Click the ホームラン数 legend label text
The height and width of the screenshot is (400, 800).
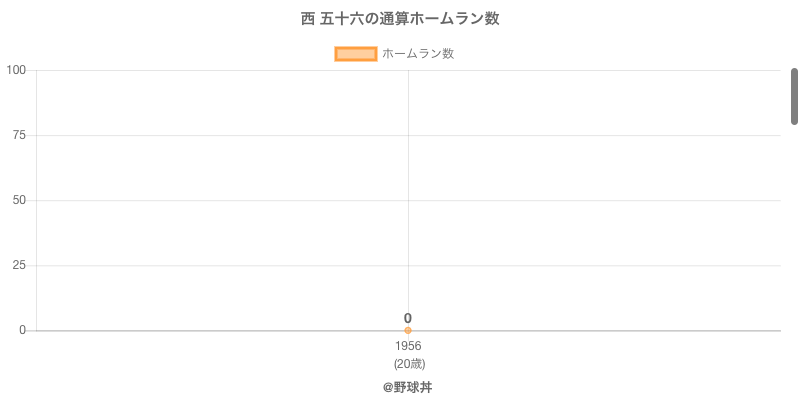[418, 54]
